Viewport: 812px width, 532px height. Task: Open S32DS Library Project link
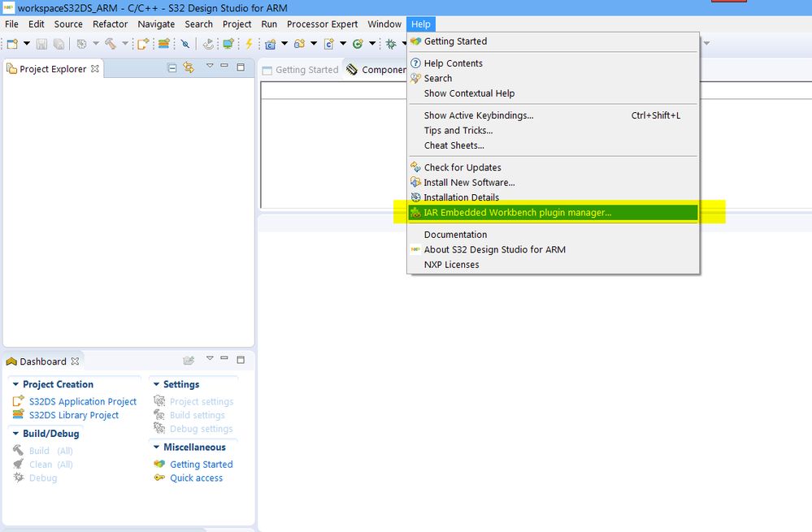pos(74,415)
